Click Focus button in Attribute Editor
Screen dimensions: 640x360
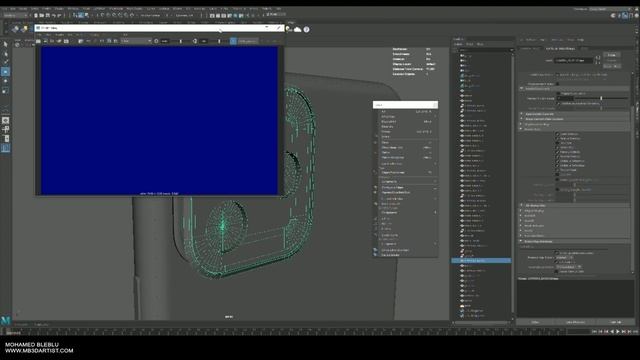click(x=611, y=55)
